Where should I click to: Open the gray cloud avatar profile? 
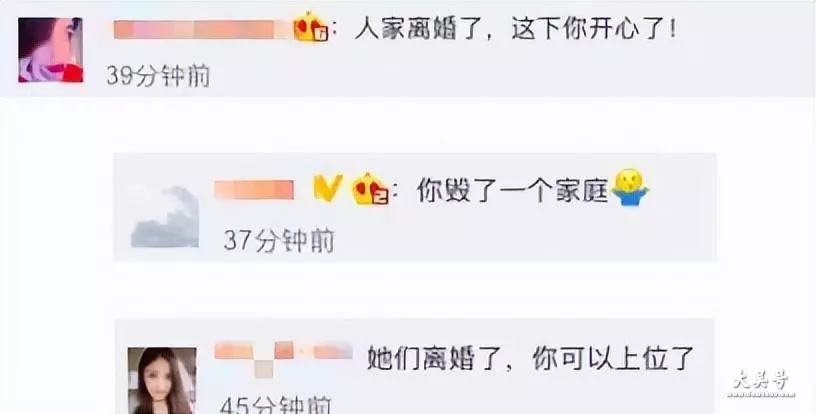(x=164, y=214)
